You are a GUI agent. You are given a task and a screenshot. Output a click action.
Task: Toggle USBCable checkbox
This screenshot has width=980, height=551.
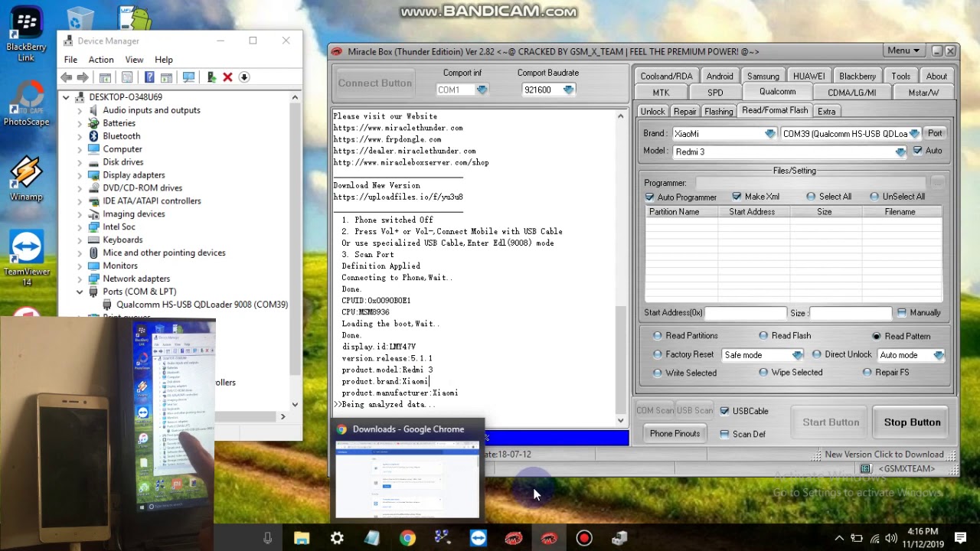(724, 411)
